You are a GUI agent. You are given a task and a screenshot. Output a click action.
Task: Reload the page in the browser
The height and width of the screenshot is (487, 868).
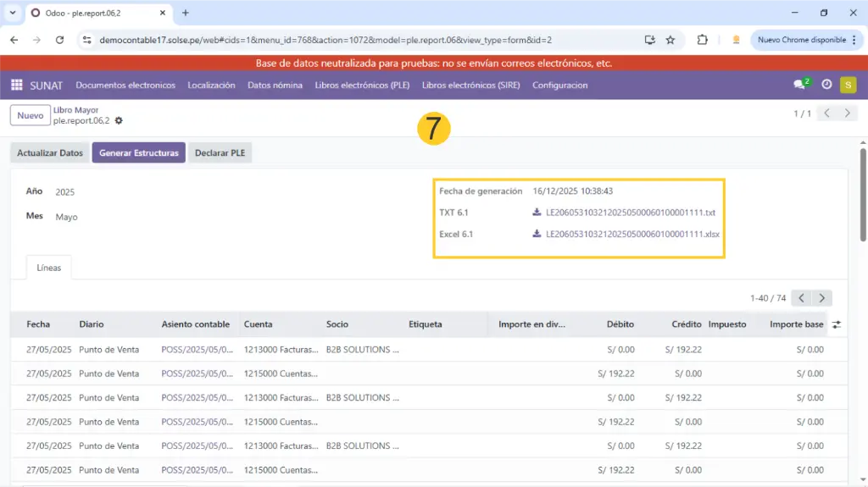[59, 40]
